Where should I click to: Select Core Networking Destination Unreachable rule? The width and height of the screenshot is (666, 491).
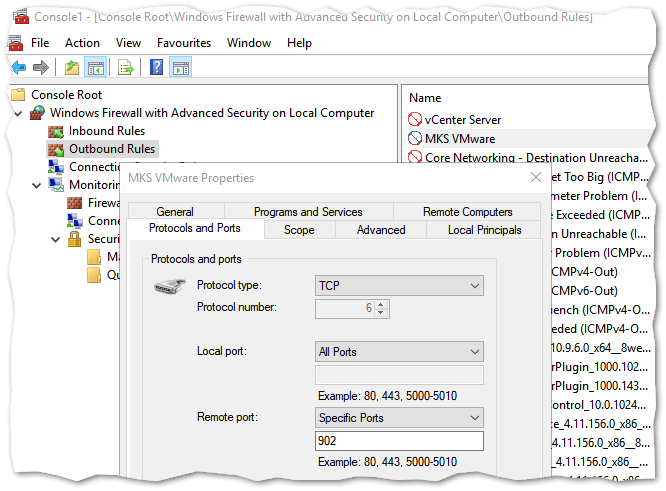536,158
